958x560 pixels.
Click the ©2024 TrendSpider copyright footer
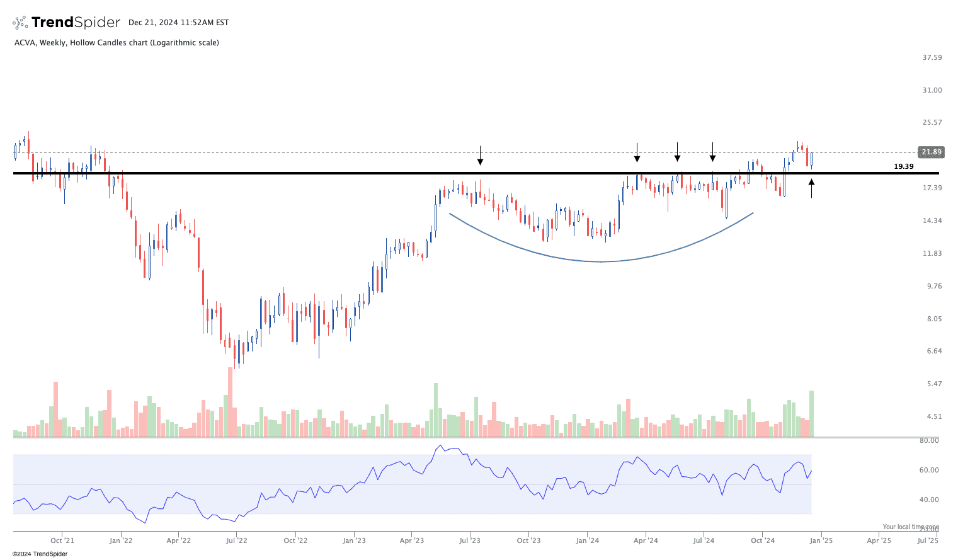click(x=40, y=554)
